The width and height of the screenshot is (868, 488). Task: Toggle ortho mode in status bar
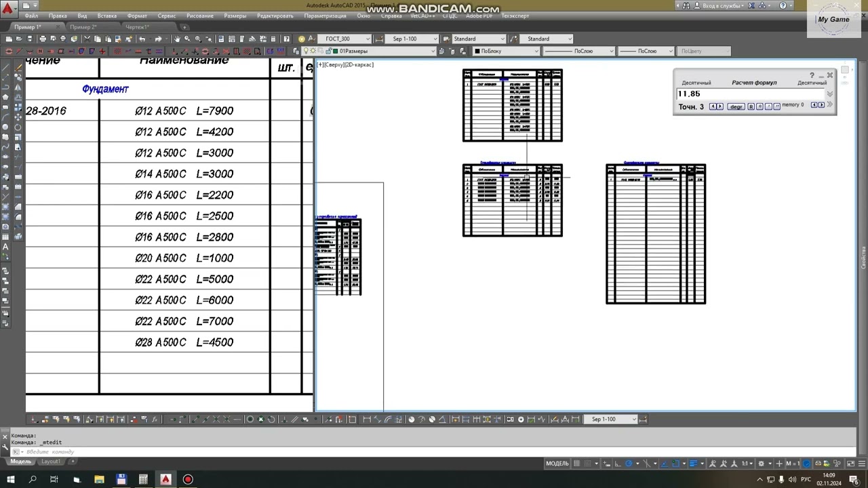617,464
